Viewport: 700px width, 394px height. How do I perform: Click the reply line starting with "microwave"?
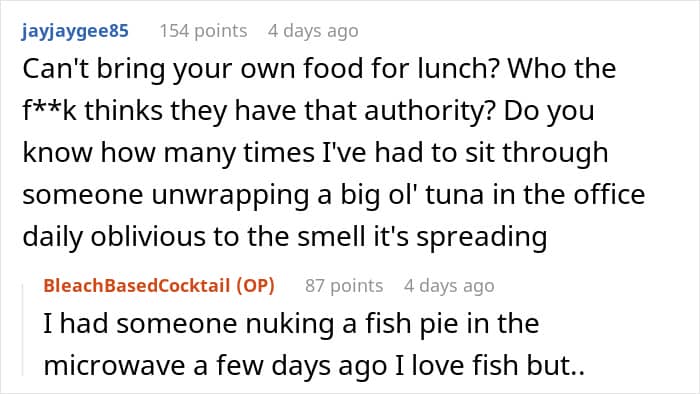pos(314,366)
